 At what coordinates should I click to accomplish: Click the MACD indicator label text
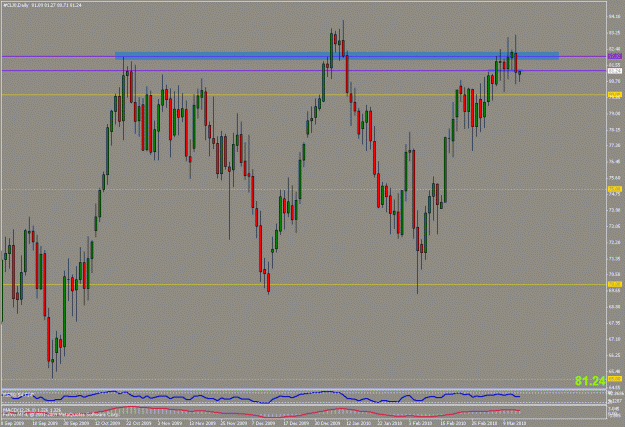[32, 409]
